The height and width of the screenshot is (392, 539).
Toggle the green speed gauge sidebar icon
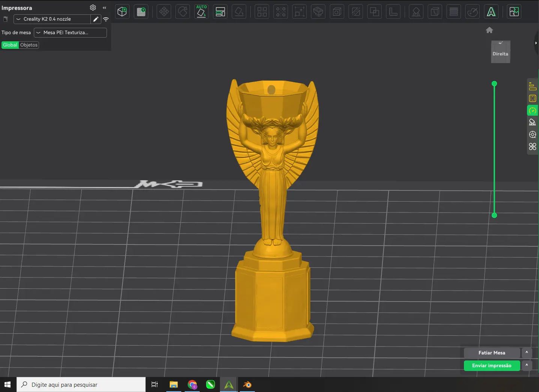(533, 110)
